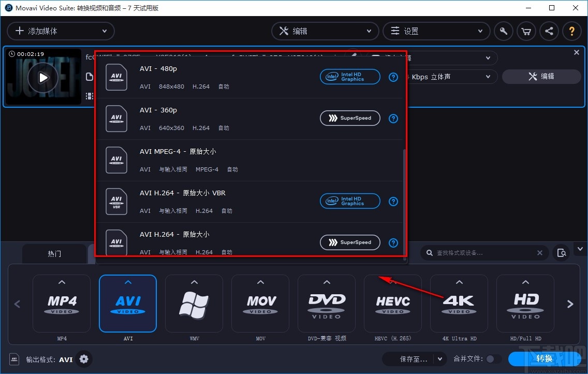The image size is (588, 374).
Task: Open the 保存至 dropdown arrow
Action: [x=439, y=358]
